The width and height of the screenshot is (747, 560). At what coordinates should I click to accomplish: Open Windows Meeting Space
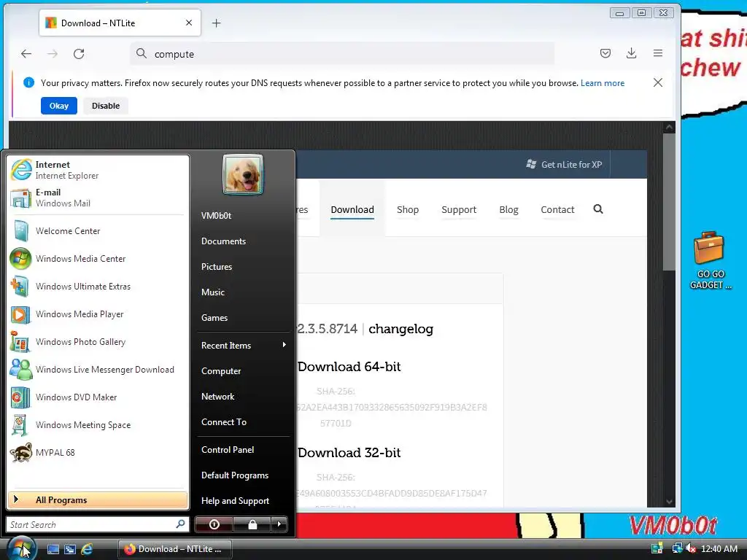pos(98,425)
